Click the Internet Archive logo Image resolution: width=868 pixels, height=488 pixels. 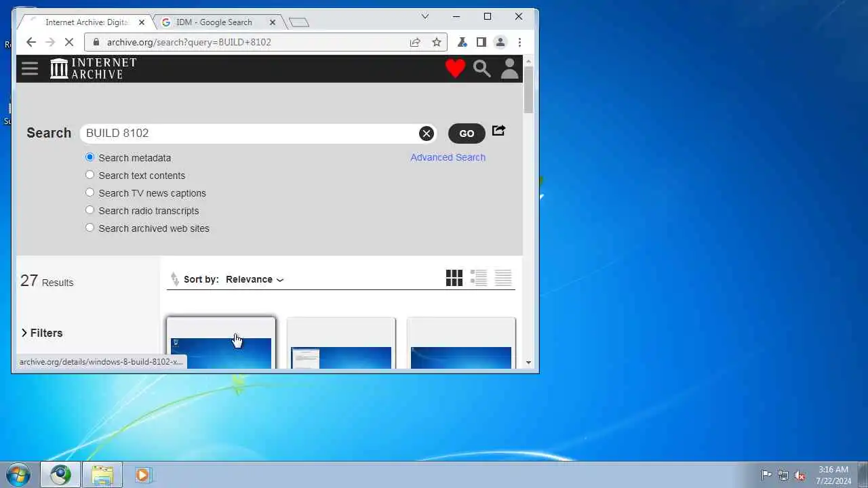click(x=94, y=68)
